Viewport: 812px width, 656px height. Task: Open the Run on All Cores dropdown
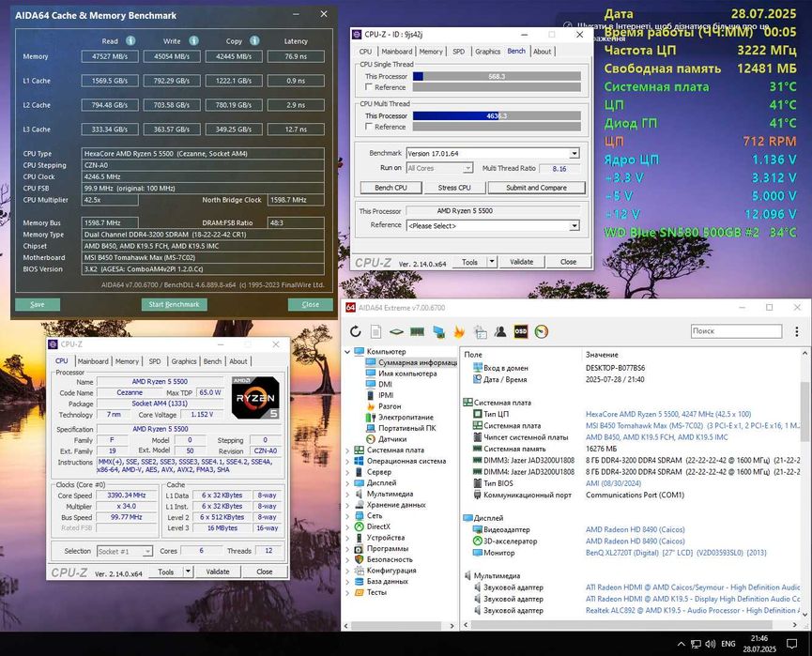click(467, 168)
